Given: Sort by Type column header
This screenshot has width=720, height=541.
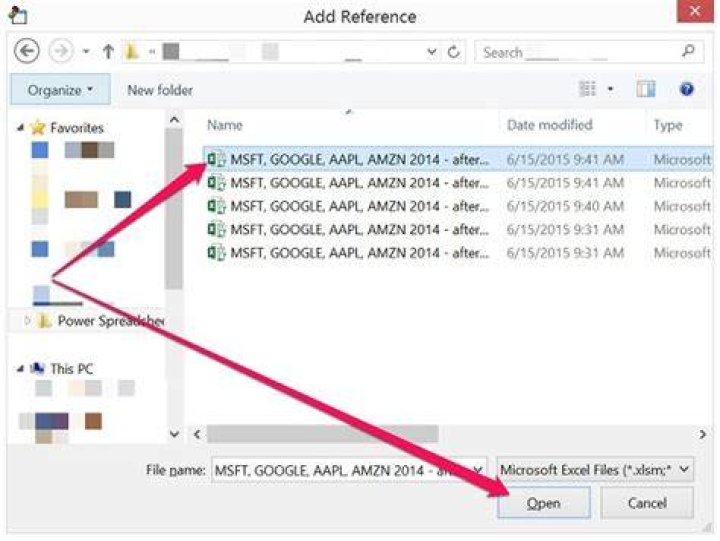Looking at the screenshot, I should [x=668, y=125].
